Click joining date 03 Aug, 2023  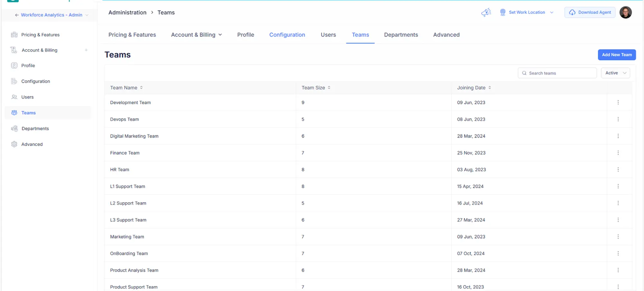(471, 169)
